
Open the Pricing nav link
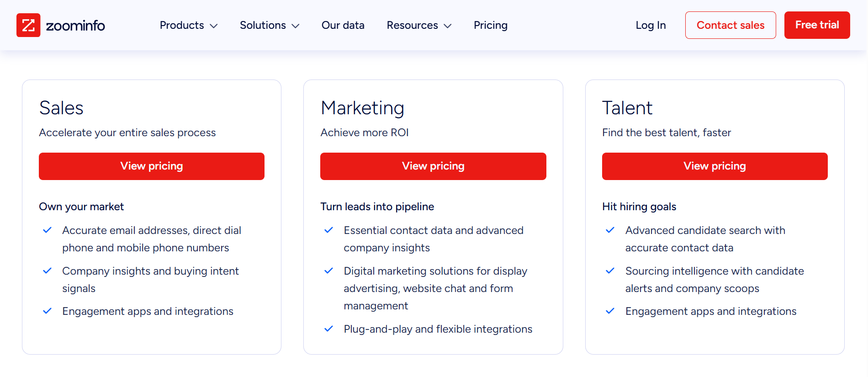click(491, 25)
